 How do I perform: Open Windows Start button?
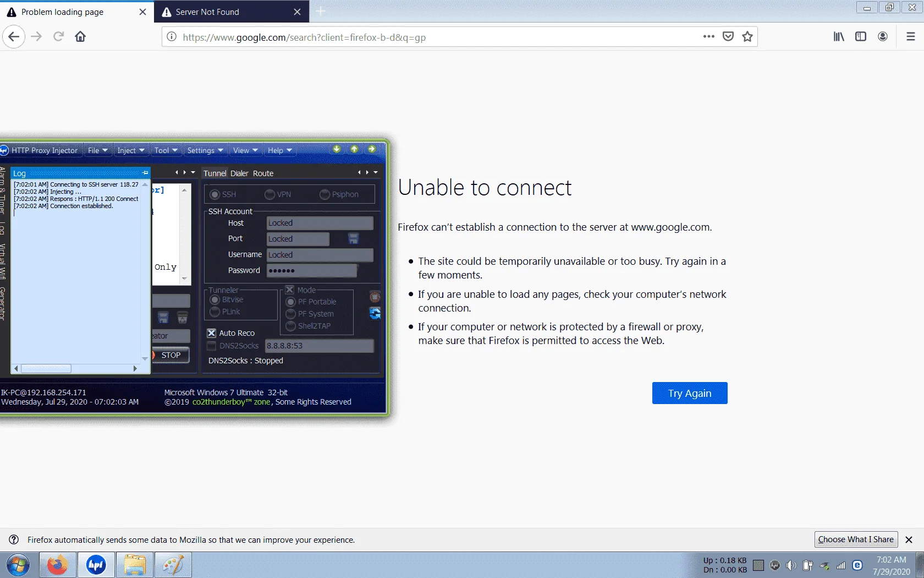coord(18,565)
